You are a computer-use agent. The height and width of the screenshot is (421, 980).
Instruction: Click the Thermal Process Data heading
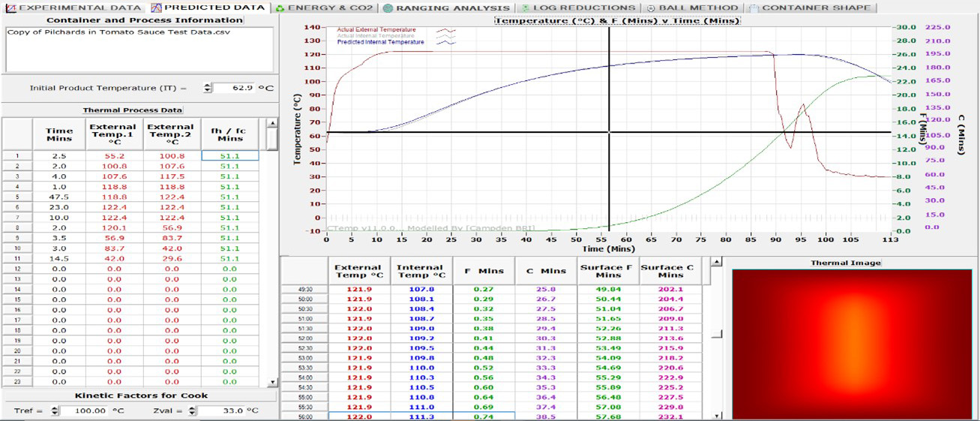tap(132, 110)
